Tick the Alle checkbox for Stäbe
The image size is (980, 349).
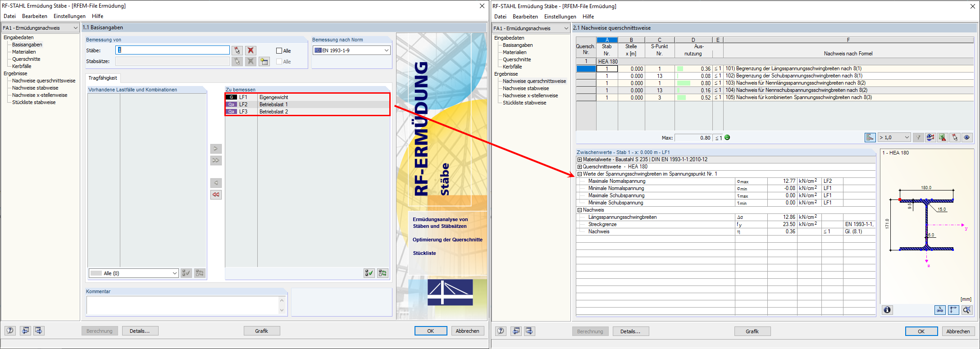(279, 51)
